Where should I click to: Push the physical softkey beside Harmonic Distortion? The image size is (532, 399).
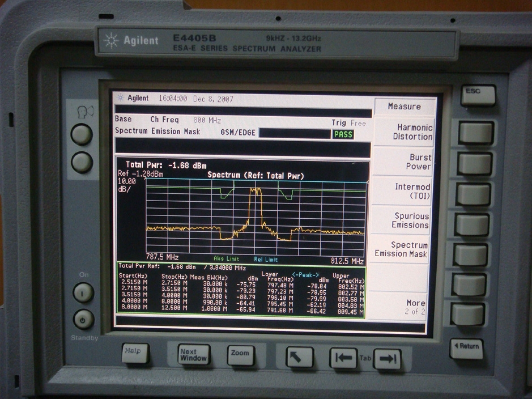tap(476, 133)
